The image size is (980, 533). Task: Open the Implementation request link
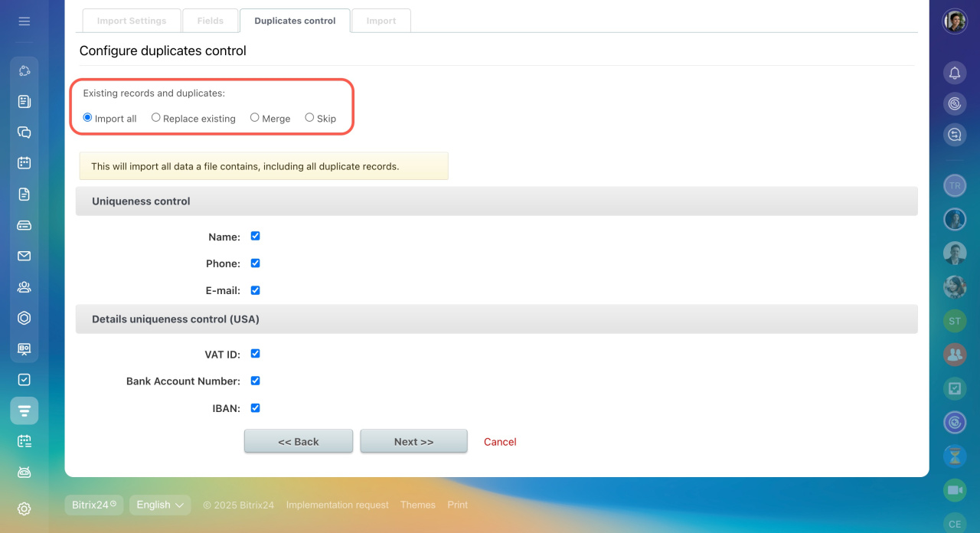(x=338, y=505)
